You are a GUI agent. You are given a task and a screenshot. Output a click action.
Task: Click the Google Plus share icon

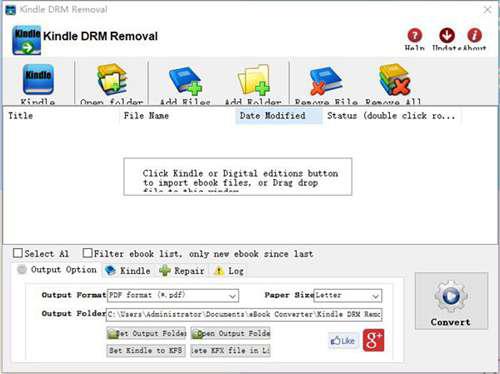pyautogui.click(x=373, y=340)
